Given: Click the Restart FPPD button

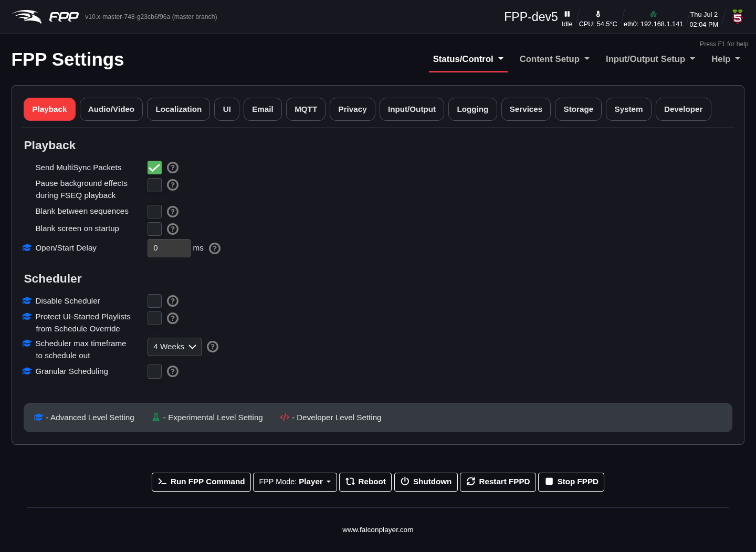Looking at the screenshot, I should tap(498, 482).
